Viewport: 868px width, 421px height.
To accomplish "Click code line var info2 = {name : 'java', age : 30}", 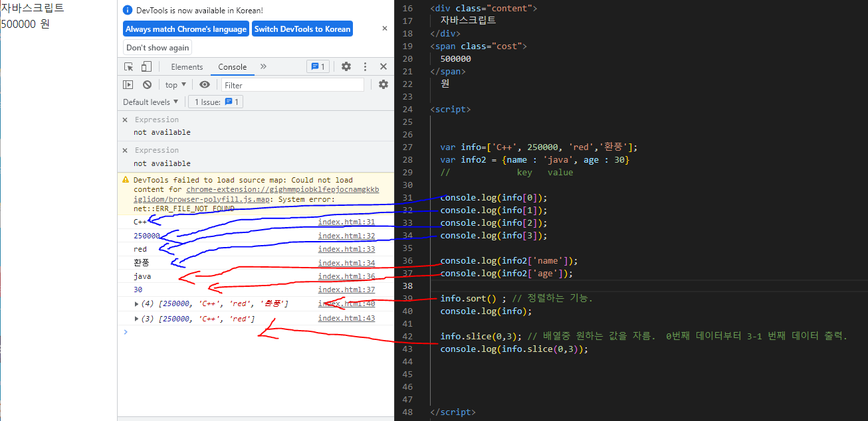I will tap(534, 159).
